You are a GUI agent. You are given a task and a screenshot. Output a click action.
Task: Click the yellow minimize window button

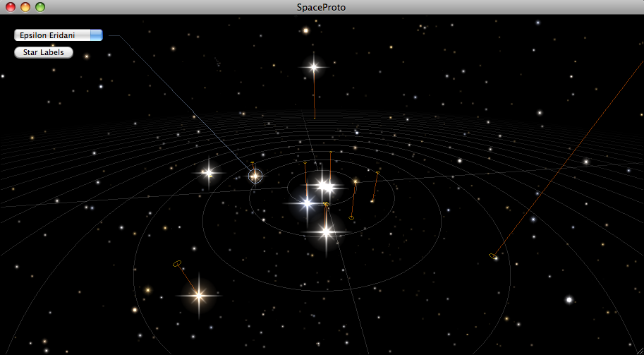click(x=25, y=7)
